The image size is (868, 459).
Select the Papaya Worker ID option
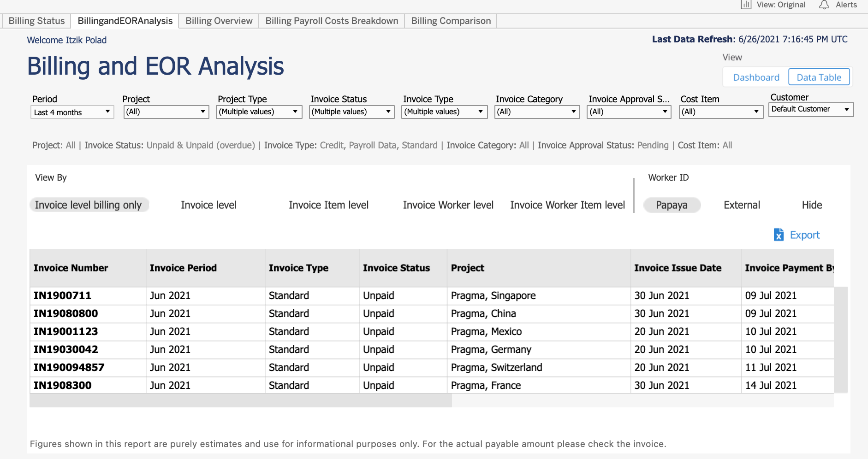point(672,205)
